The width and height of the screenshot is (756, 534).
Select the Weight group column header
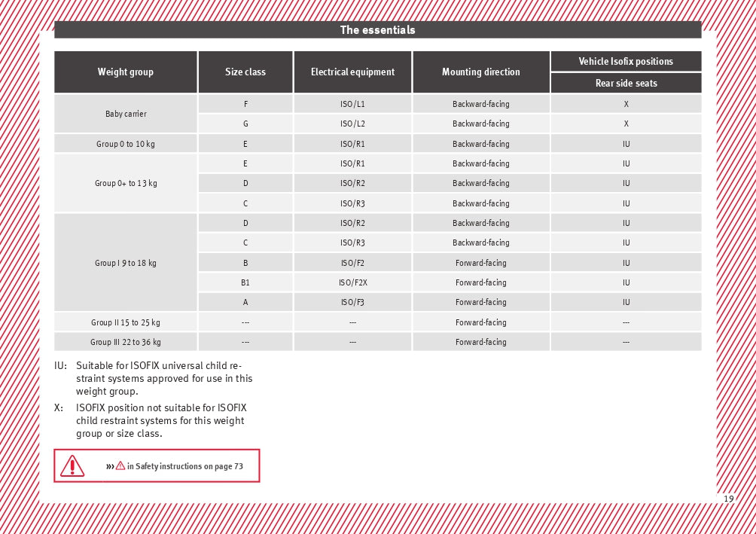(126, 72)
